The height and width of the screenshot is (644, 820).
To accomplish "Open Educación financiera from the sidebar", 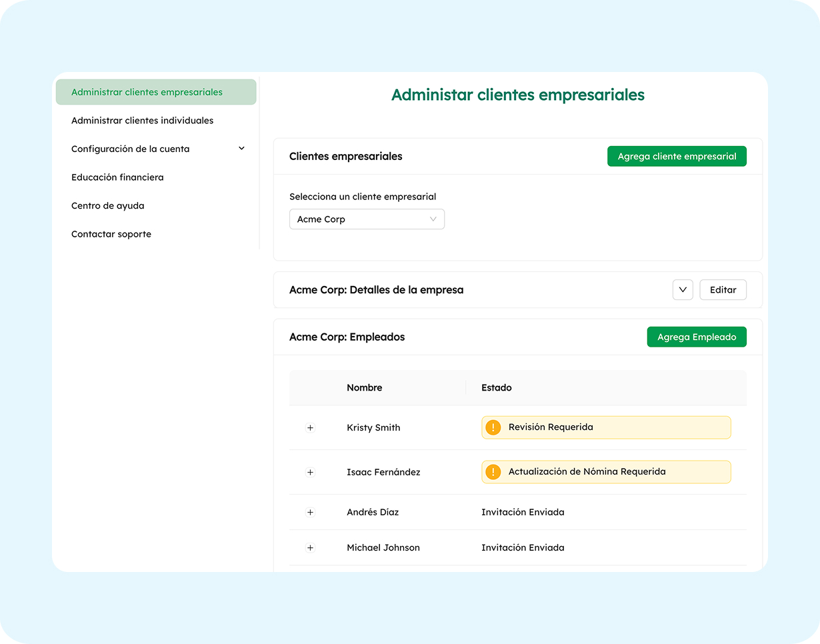I will tap(117, 177).
